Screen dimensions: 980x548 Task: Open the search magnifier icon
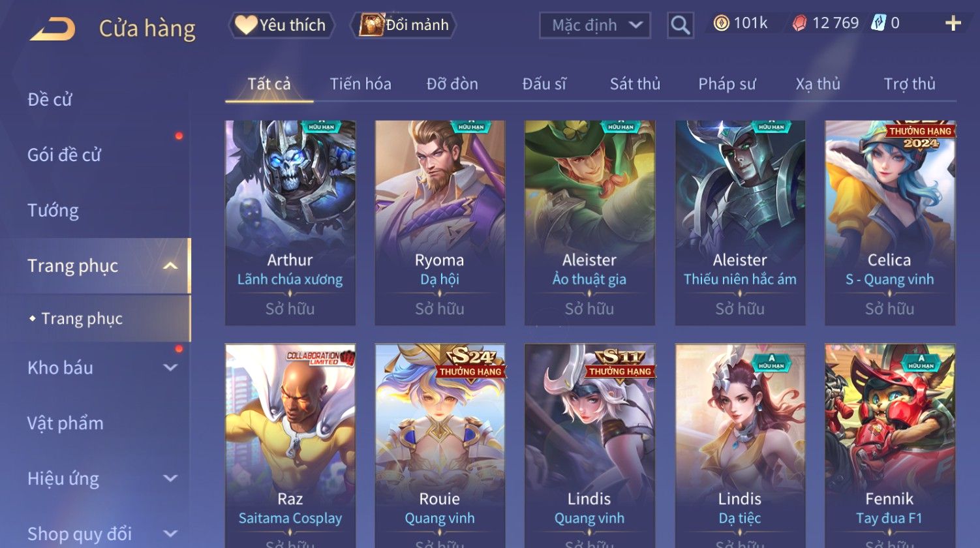[x=680, y=25]
